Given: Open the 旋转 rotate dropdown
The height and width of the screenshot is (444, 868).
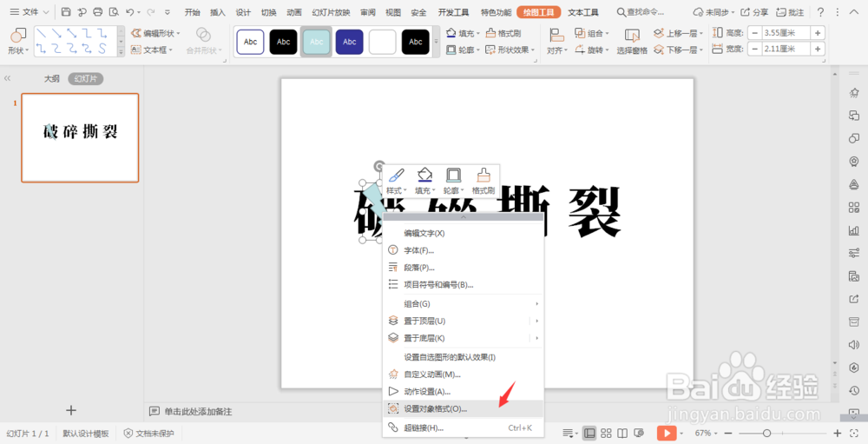Looking at the screenshot, I should click(592, 50).
